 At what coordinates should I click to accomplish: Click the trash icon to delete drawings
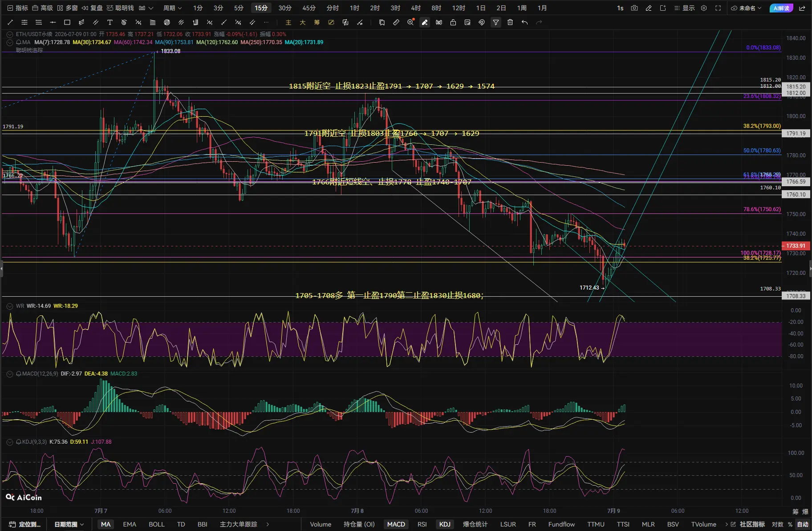[510, 22]
